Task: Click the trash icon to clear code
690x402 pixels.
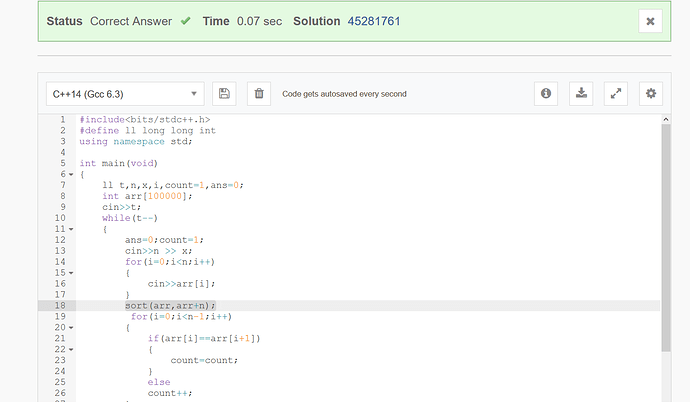Action: [x=259, y=94]
